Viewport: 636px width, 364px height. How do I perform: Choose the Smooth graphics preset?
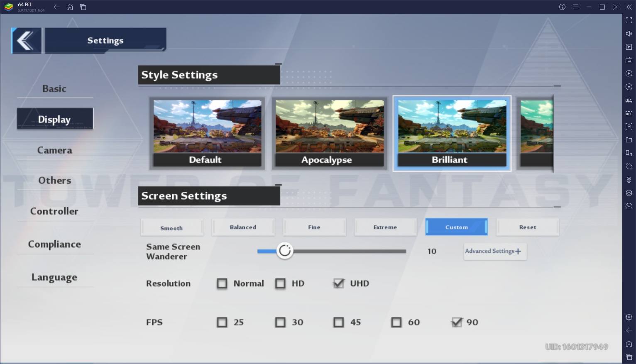[x=172, y=227]
